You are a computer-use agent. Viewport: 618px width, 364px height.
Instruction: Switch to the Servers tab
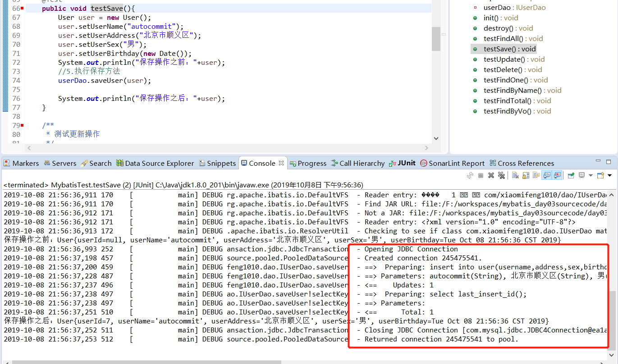pyautogui.click(x=60, y=163)
